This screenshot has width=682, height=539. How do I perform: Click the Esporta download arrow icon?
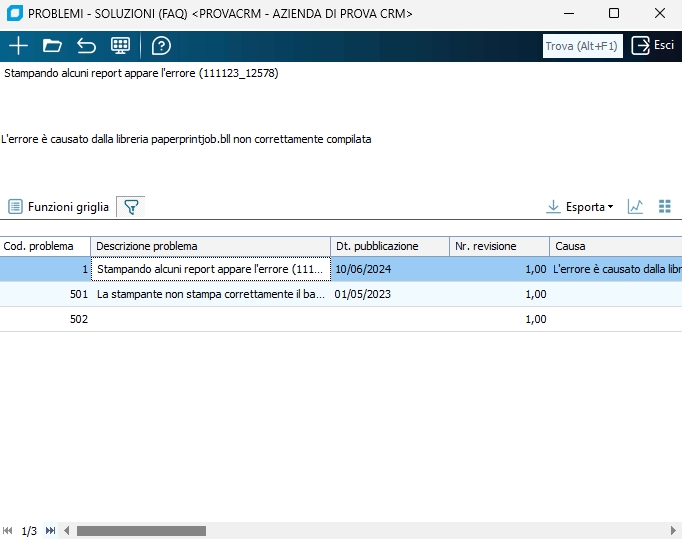(x=553, y=207)
